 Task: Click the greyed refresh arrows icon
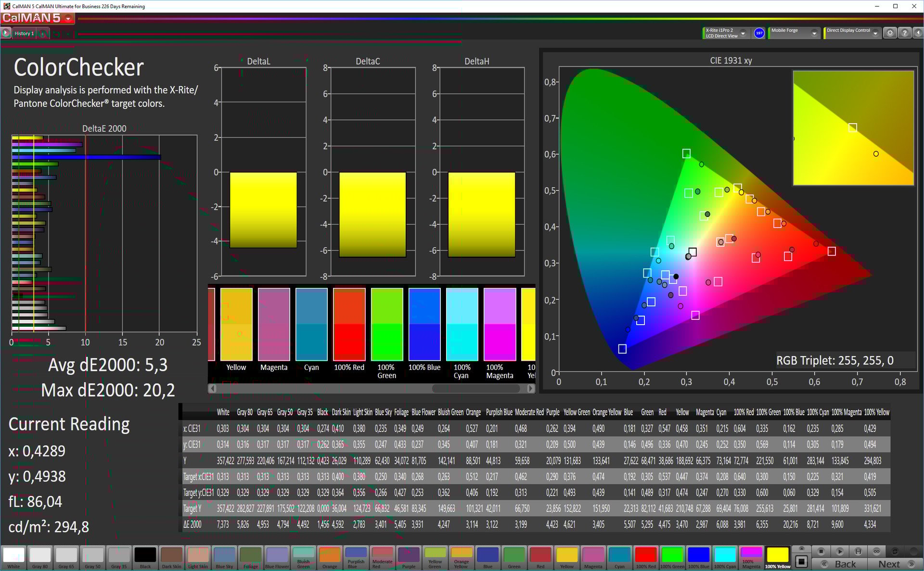tap(895, 551)
